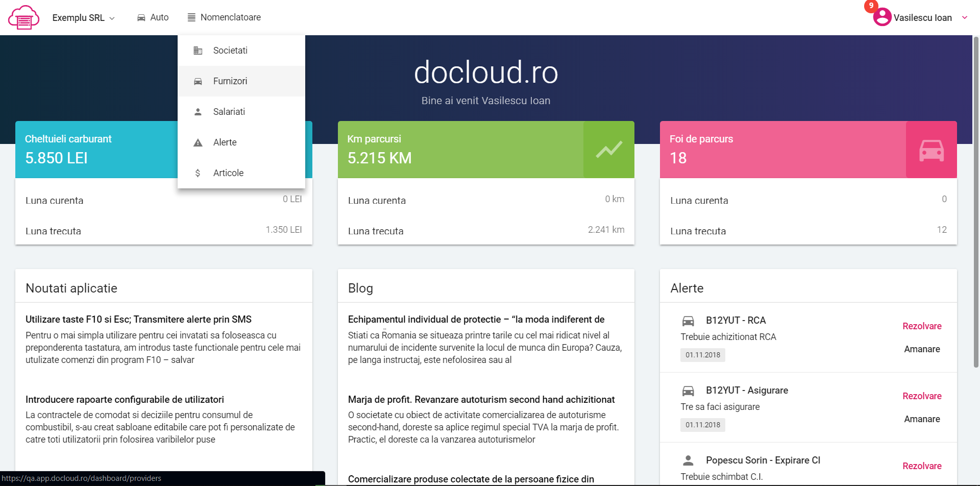Image resolution: width=980 pixels, height=486 pixels.
Task: Click the user avatar icon
Action: (x=882, y=17)
